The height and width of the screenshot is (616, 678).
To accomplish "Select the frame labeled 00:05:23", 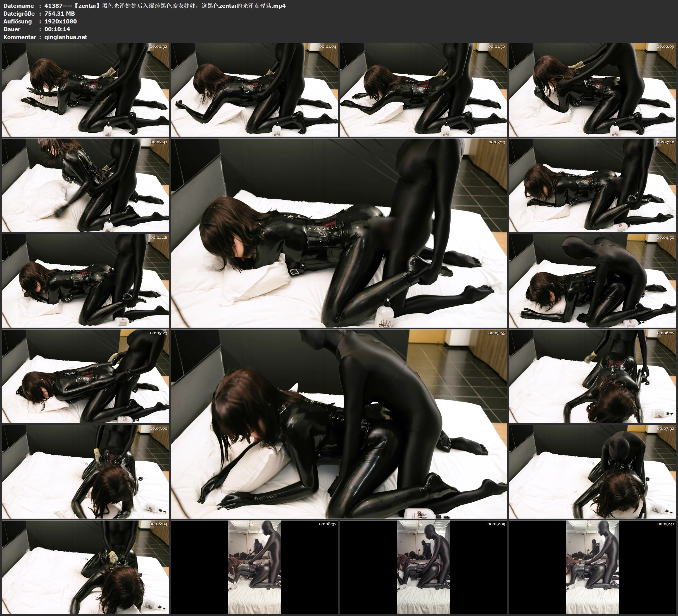I will 85,376.
